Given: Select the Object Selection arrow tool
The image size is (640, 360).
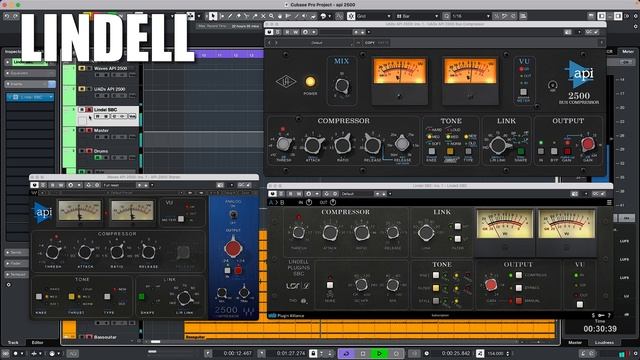Looking at the screenshot, I should [213, 16].
